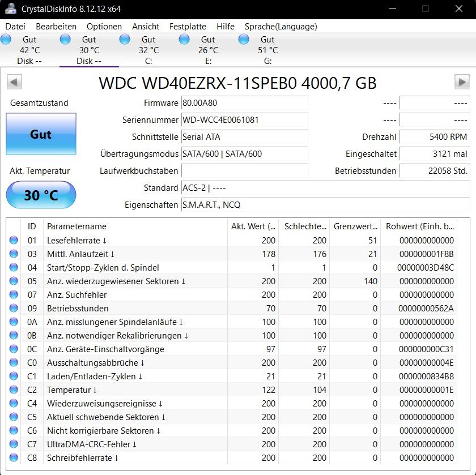Screen dimensions: 476x475
Task: Click status icon of ID 09 Betriebsstunden row
Action: click(x=14, y=308)
